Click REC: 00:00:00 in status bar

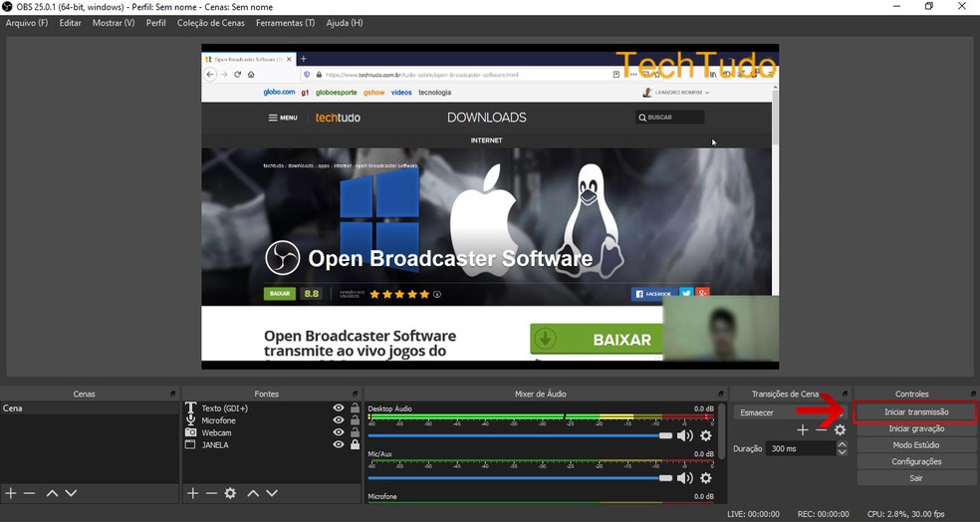click(823, 514)
